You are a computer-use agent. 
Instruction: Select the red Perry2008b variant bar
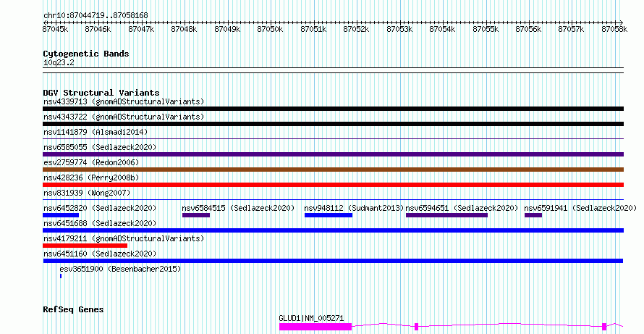pos(333,185)
